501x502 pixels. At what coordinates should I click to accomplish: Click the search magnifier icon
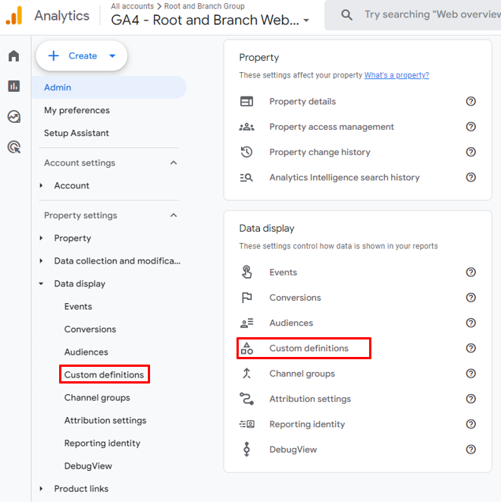pyautogui.click(x=347, y=15)
